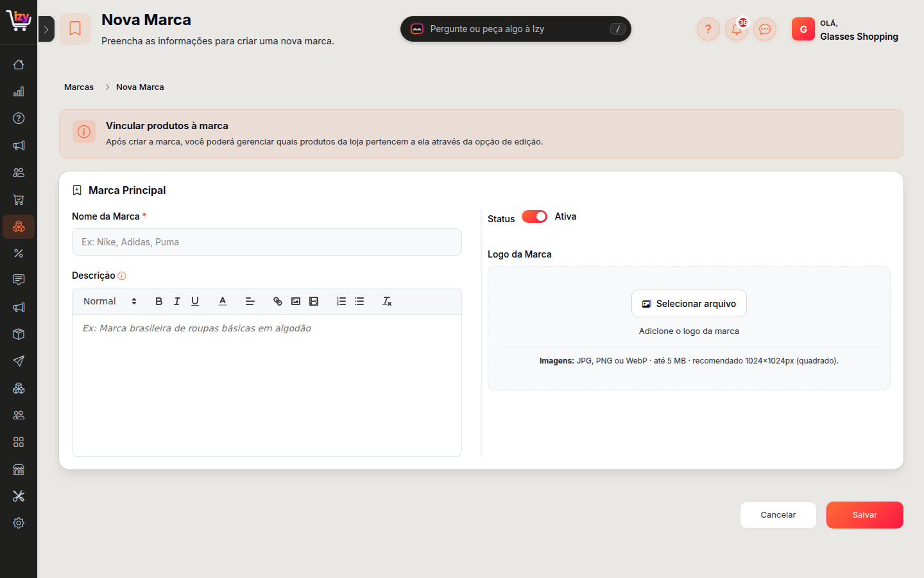Focus the Nome da Marca input field
The width and height of the screenshot is (924, 578).
click(x=267, y=242)
